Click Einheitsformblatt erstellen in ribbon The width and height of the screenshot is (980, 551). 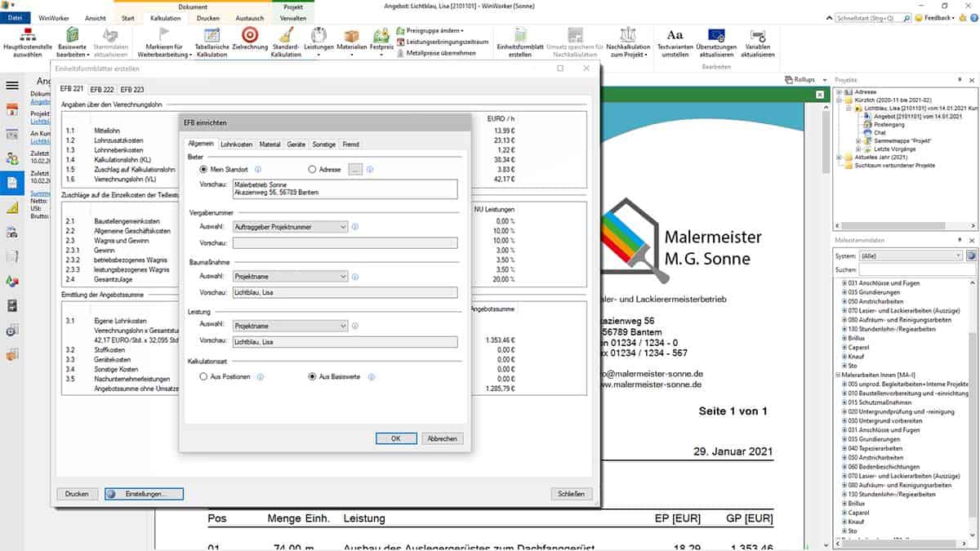click(x=519, y=42)
